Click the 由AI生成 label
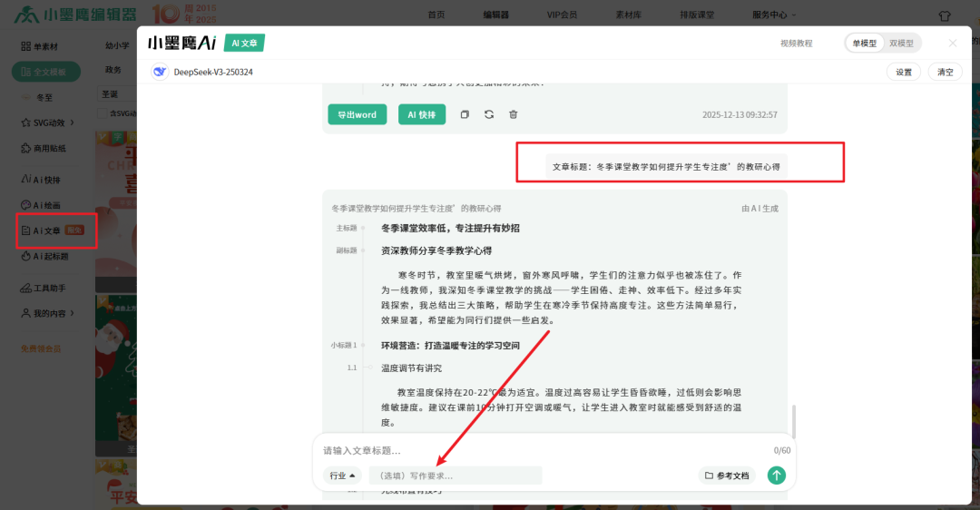This screenshot has width=980, height=510. coord(760,208)
